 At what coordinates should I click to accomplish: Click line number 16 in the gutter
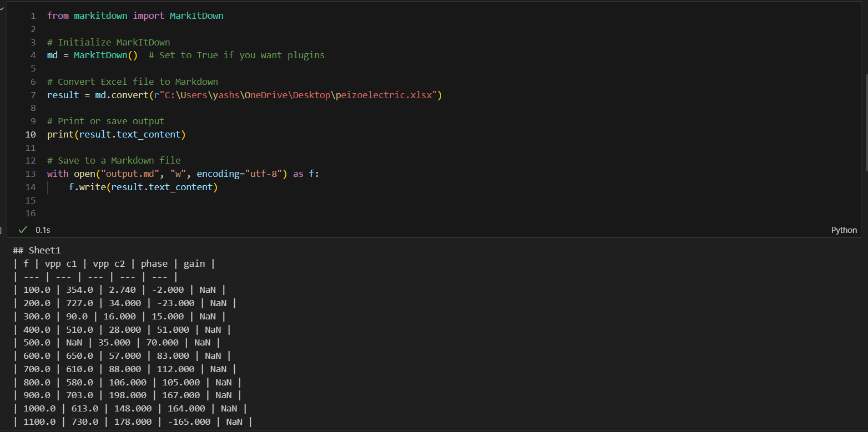click(30, 214)
